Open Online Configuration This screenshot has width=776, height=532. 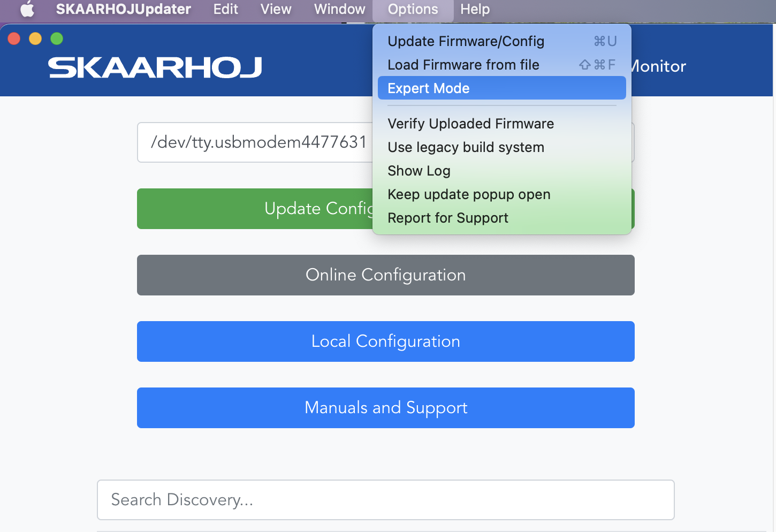[386, 275]
